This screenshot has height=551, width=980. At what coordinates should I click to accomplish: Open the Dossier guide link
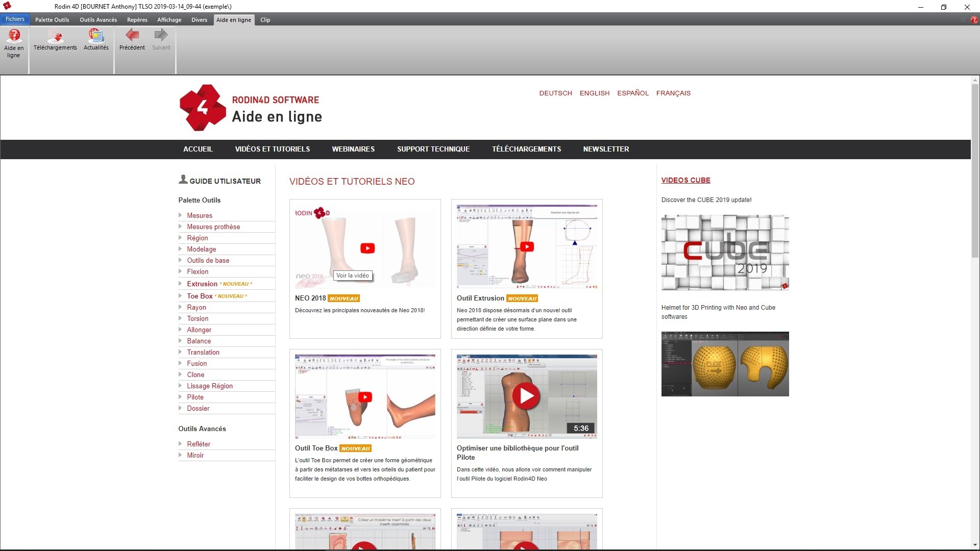click(x=198, y=408)
